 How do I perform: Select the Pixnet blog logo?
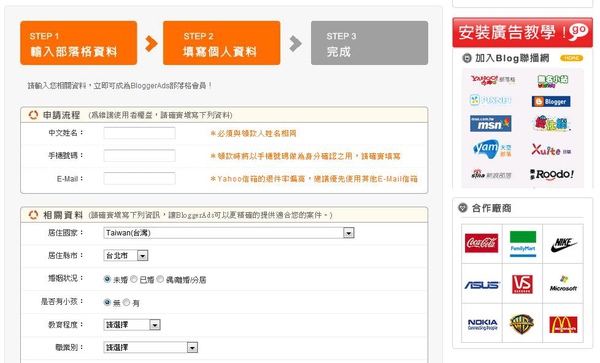[x=491, y=100]
